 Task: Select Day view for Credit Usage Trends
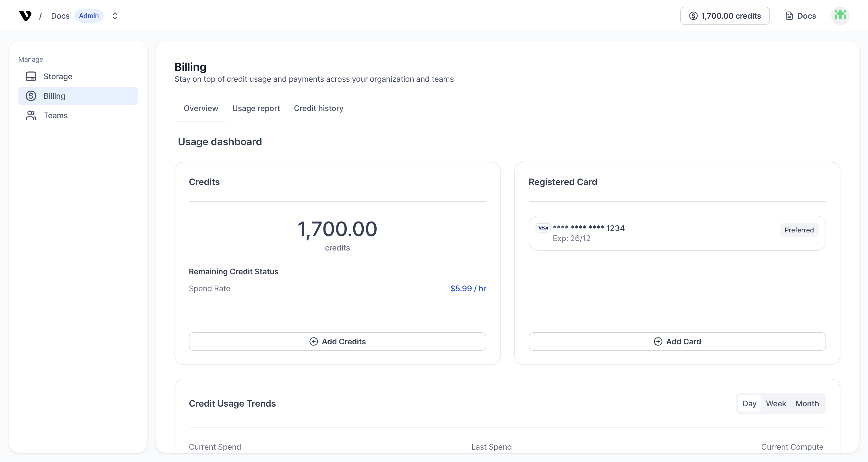click(750, 403)
